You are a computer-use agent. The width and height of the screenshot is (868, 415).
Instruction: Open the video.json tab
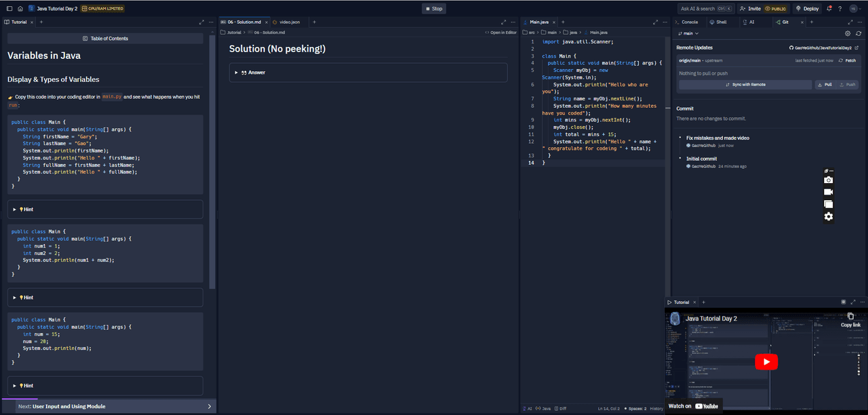[289, 22]
